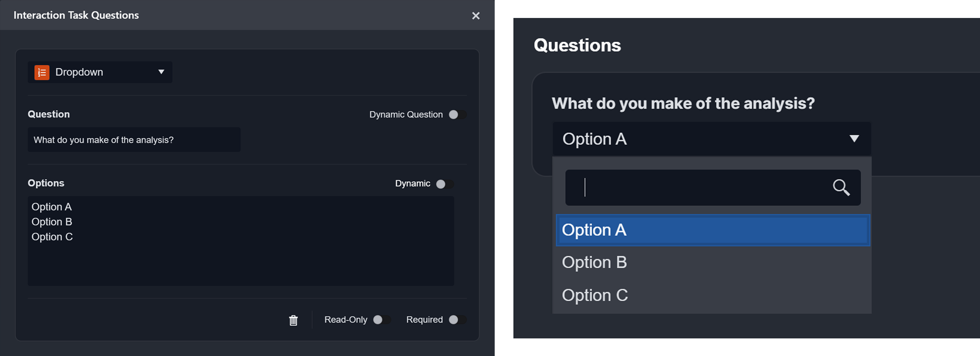Open the Dropdown question type selector
The width and height of the screenshot is (980, 356).
tap(100, 72)
